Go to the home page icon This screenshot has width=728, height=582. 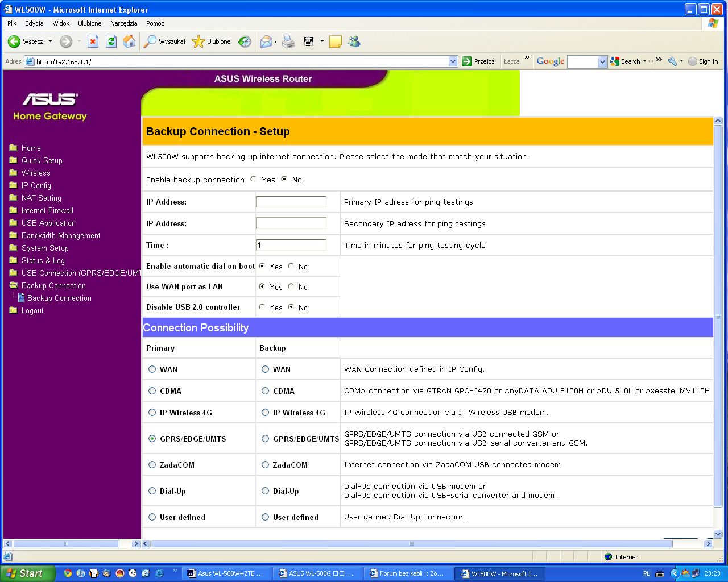[x=130, y=41]
